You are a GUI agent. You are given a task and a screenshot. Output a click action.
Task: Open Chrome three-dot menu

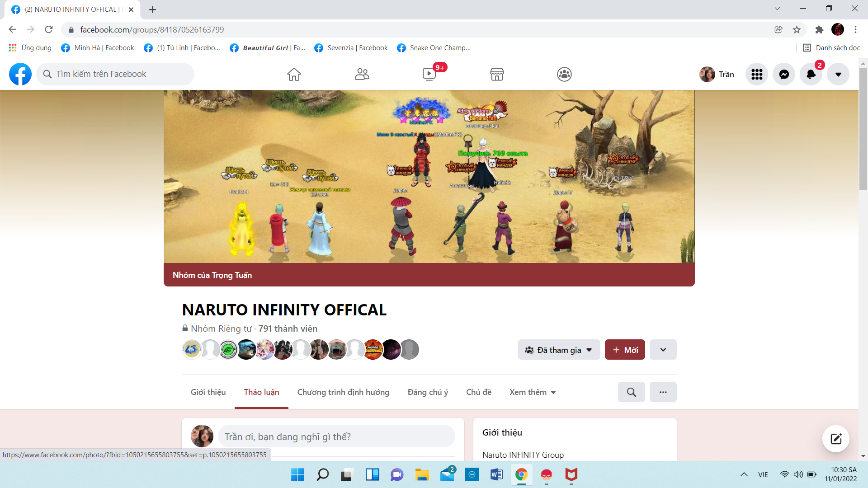click(855, 29)
